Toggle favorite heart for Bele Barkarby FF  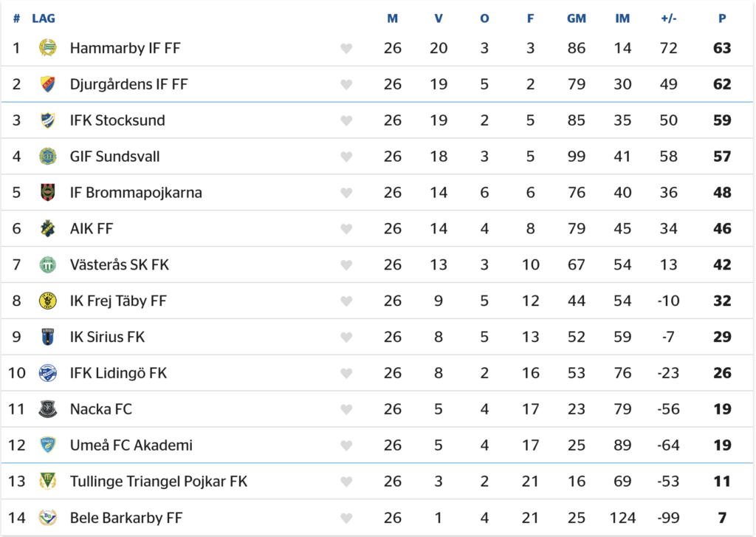(346, 518)
